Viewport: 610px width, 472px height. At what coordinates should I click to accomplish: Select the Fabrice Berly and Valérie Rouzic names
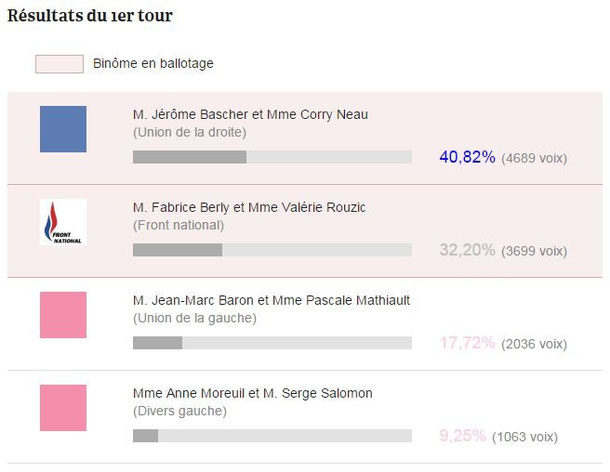tap(249, 207)
